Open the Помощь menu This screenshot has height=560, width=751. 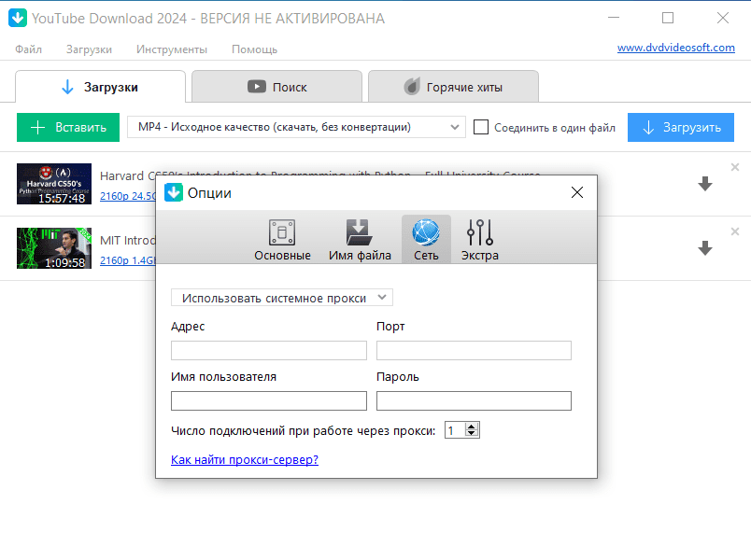254,49
